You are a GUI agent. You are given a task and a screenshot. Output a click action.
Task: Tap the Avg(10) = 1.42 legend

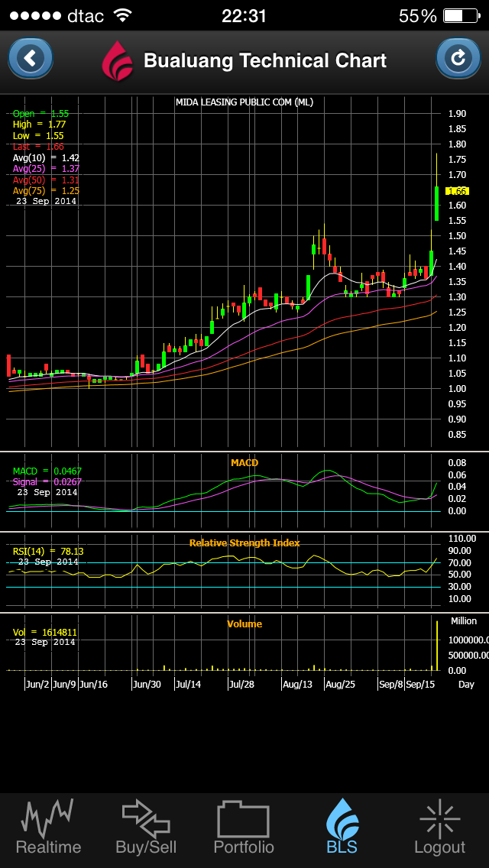tap(46, 157)
